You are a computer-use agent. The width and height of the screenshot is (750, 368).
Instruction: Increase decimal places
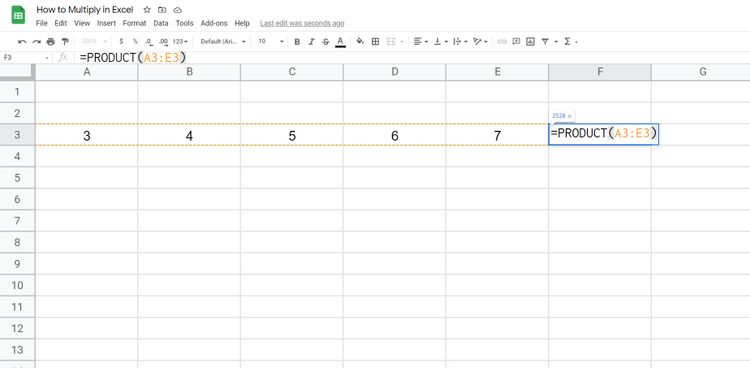[x=163, y=42]
